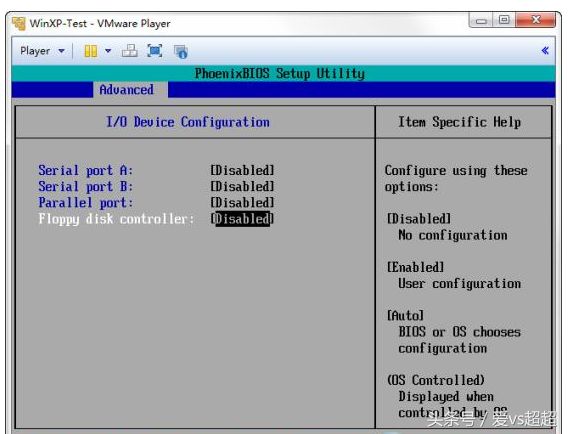The image size is (568, 434).
Task: Close the VMware Player window
Action: (535, 20)
